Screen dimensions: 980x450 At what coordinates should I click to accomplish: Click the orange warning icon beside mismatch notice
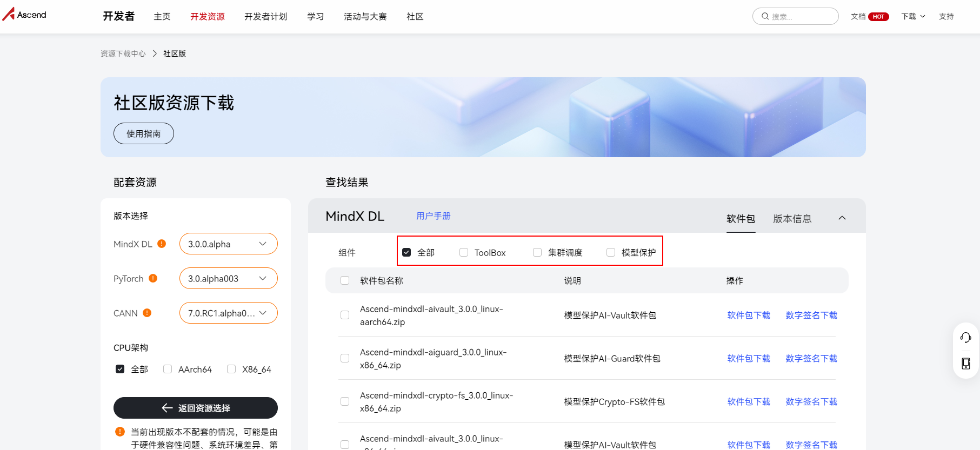click(x=120, y=432)
